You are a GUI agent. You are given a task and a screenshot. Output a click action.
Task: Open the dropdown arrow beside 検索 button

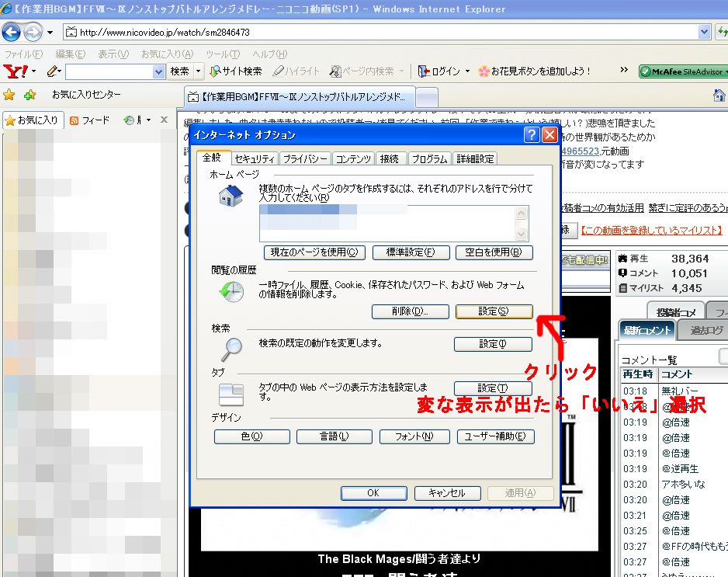click(198, 71)
